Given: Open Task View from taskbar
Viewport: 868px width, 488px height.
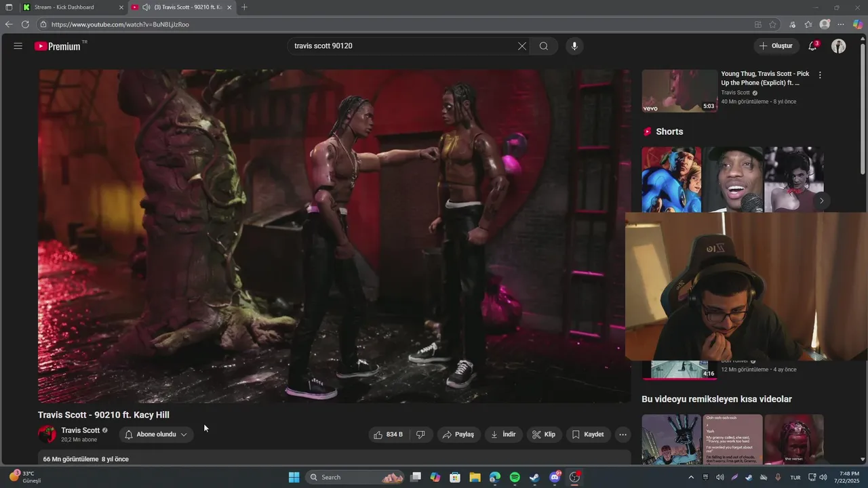Looking at the screenshot, I should pos(416,477).
